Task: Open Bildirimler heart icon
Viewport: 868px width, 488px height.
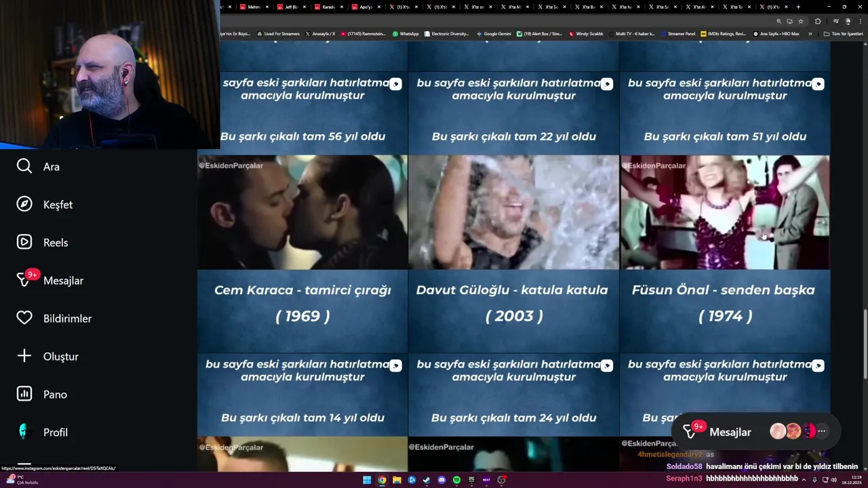Action: 24,318
